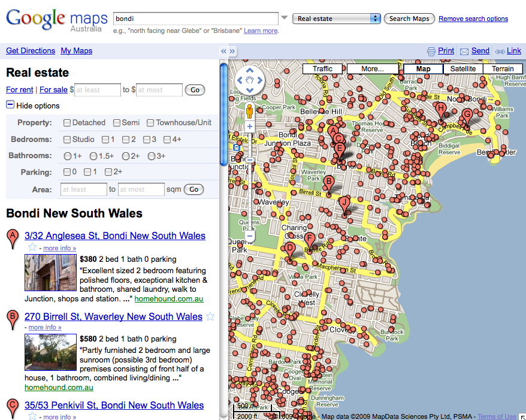
Task: Select the Map view tab
Action: (423, 69)
